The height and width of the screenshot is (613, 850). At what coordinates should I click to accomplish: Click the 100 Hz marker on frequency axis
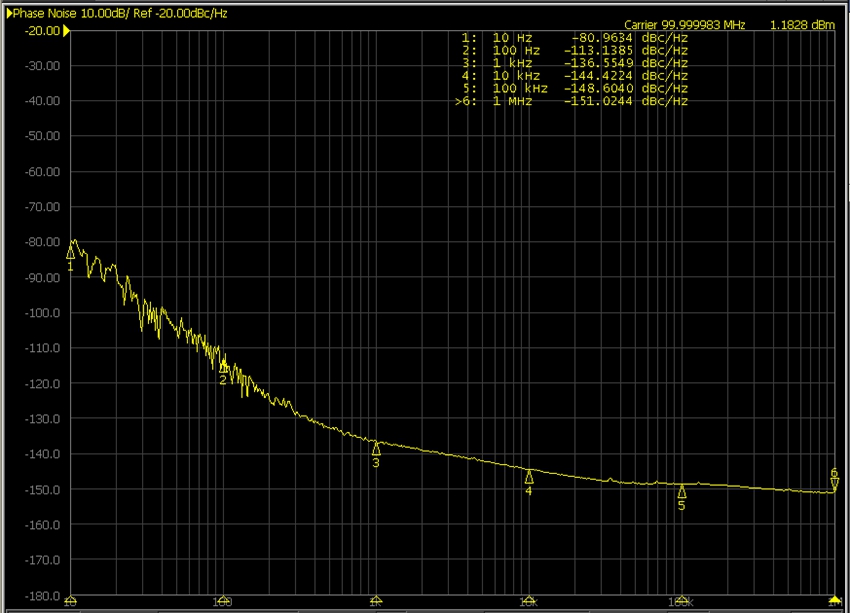pyautogui.click(x=223, y=601)
